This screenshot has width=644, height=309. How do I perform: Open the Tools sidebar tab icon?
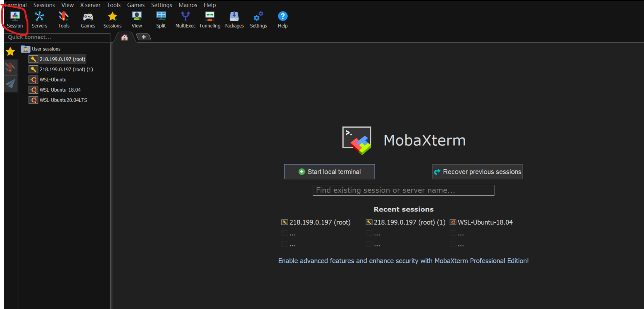coord(10,68)
